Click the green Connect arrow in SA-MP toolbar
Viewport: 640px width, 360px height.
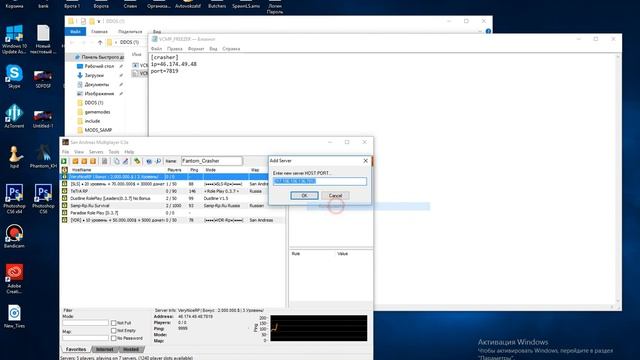click(x=64, y=161)
